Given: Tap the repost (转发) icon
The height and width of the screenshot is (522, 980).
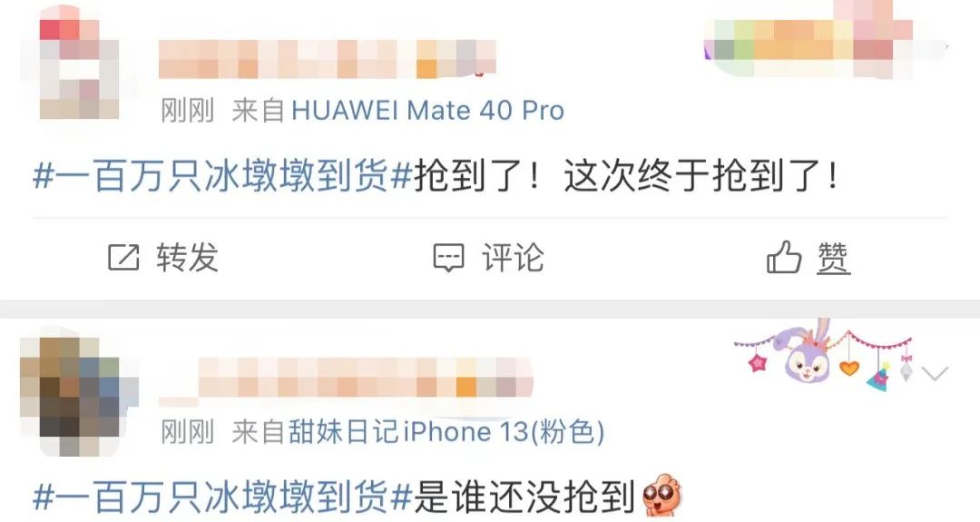Looking at the screenshot, I should (x=123, y=257).
